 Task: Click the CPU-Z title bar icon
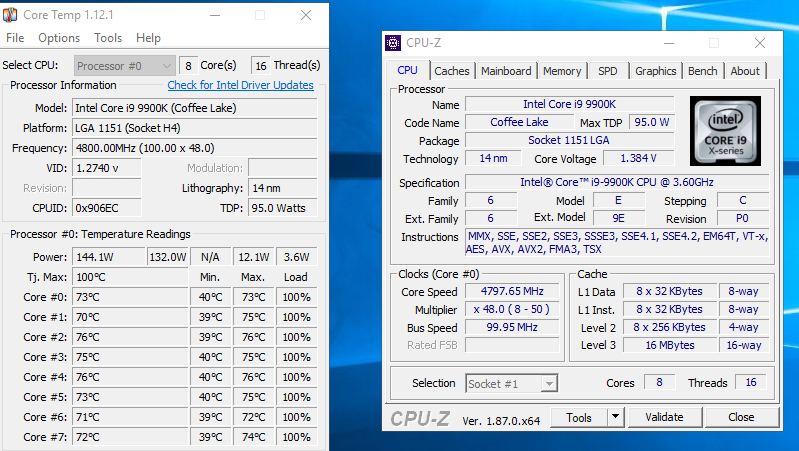(393, 43)
